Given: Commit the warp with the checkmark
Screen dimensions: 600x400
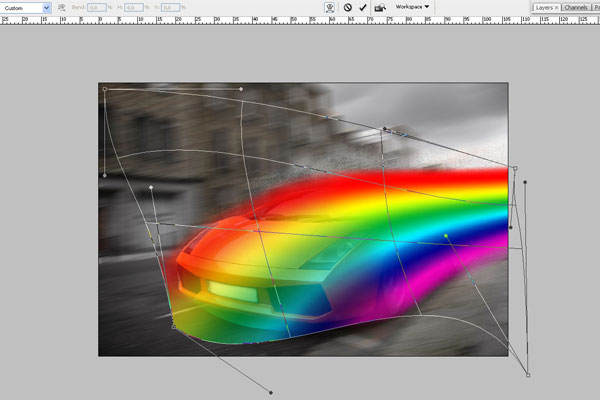Looking at the screenshot, I should [x=363, y=7].
